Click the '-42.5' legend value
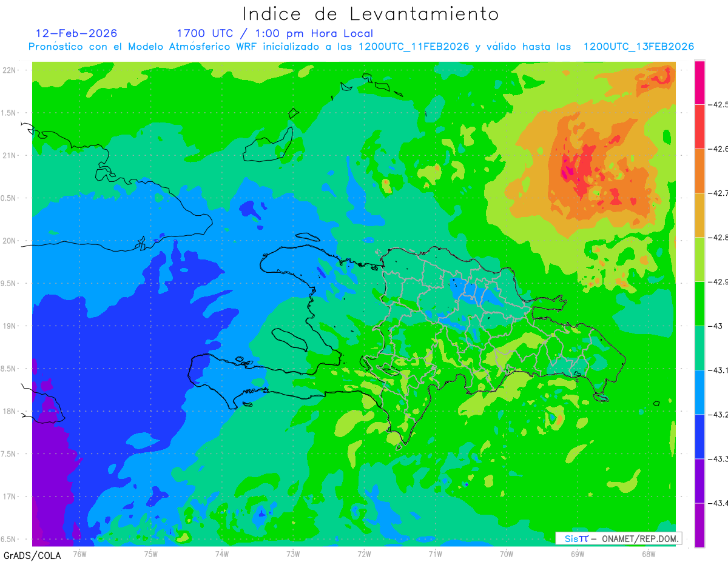The image size is (728, 562). (718, 104)
